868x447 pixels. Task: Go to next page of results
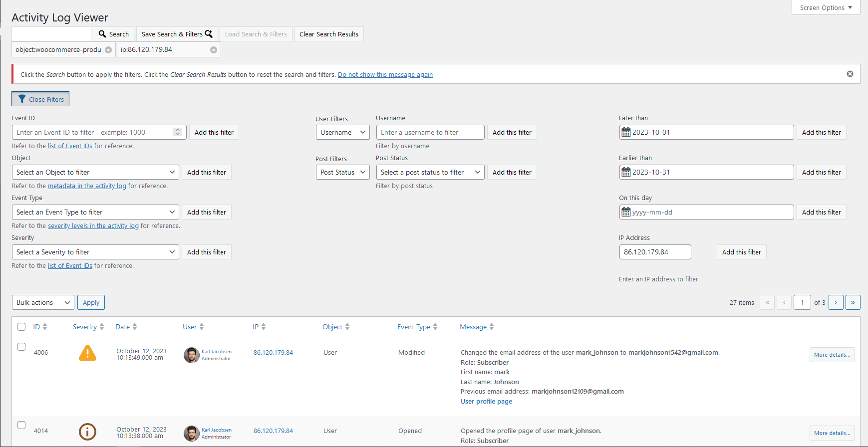836,302
